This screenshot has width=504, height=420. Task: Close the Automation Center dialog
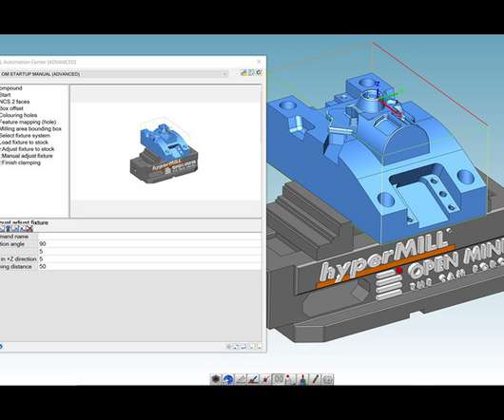tap(259, 62)
